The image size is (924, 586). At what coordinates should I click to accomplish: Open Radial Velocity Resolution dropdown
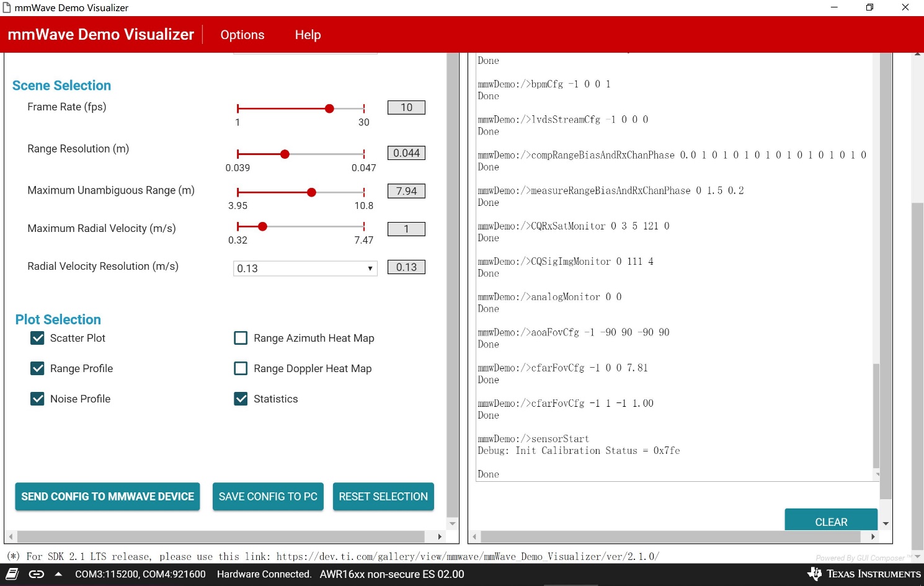[x=305, y=269]
